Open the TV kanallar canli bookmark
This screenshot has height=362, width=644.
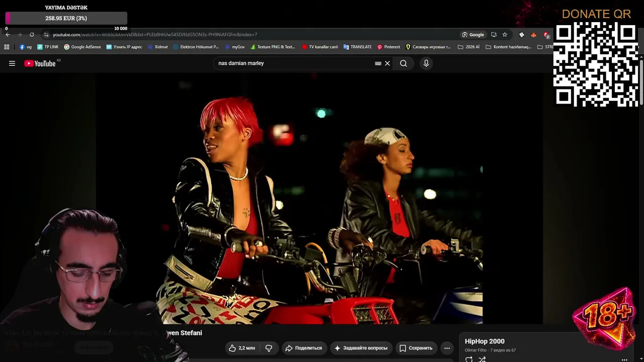[x=320, y=47]
